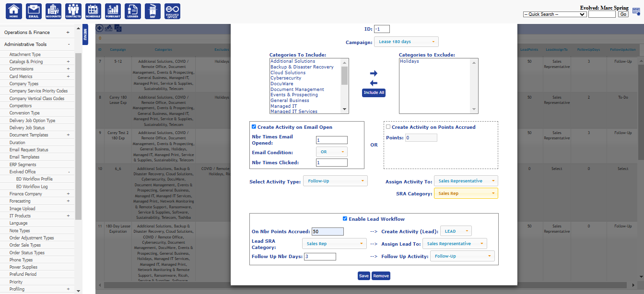Viewport: 644px width, 294px height.
Task: Open Company Types menu item
Action: 24,84
